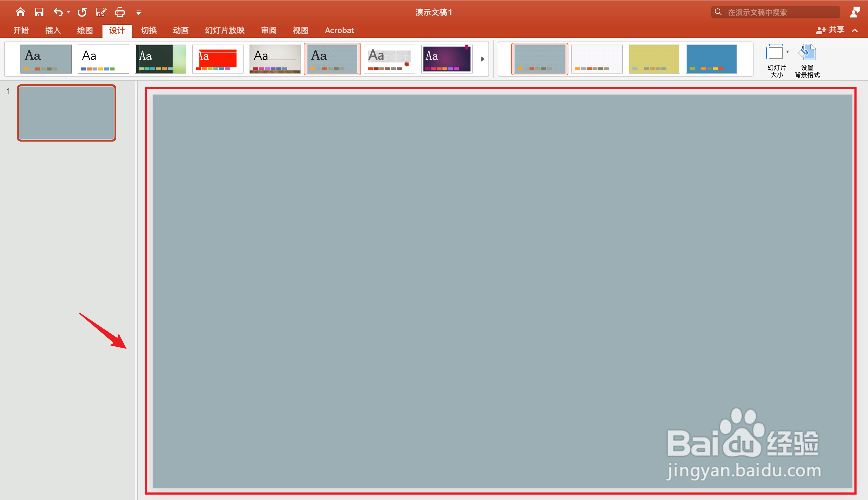868x500 pixels.
Task: Click the user account icon top right
Action: [854, 12]
